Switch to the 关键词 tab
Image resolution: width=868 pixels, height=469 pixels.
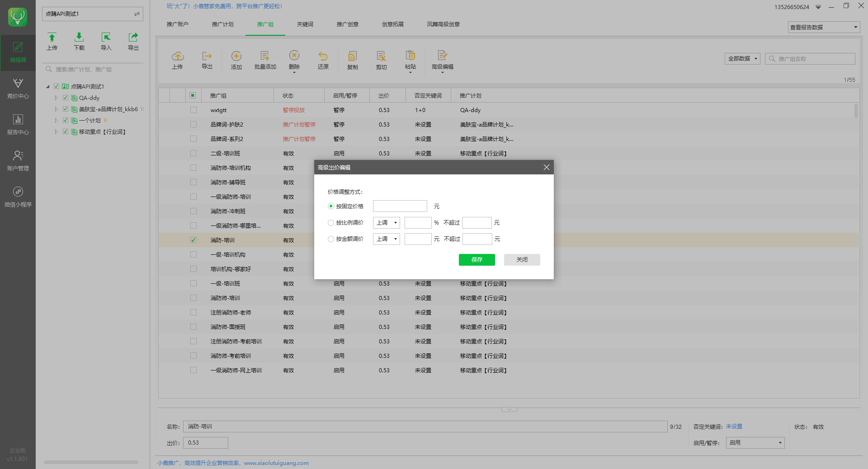[305, 24]
